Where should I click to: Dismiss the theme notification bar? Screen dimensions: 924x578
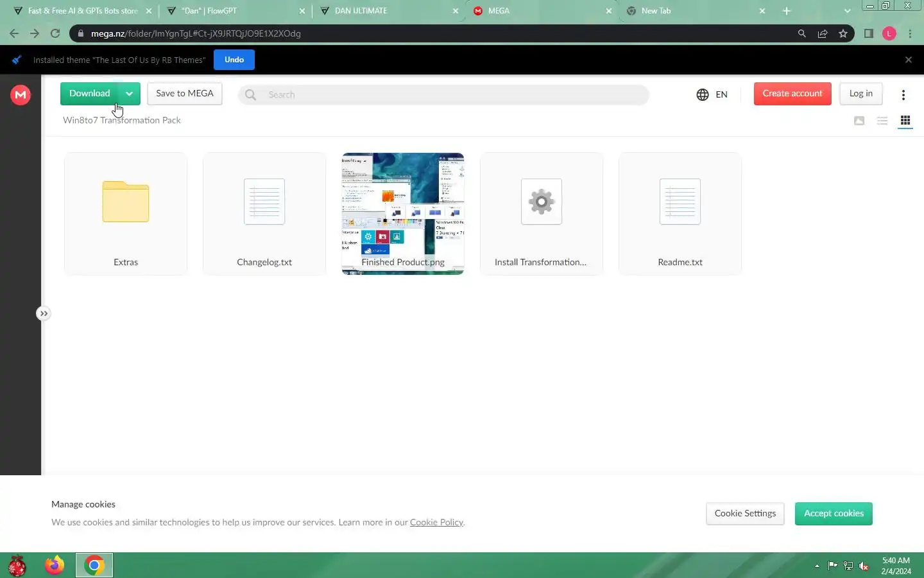(x=909, y=60)
